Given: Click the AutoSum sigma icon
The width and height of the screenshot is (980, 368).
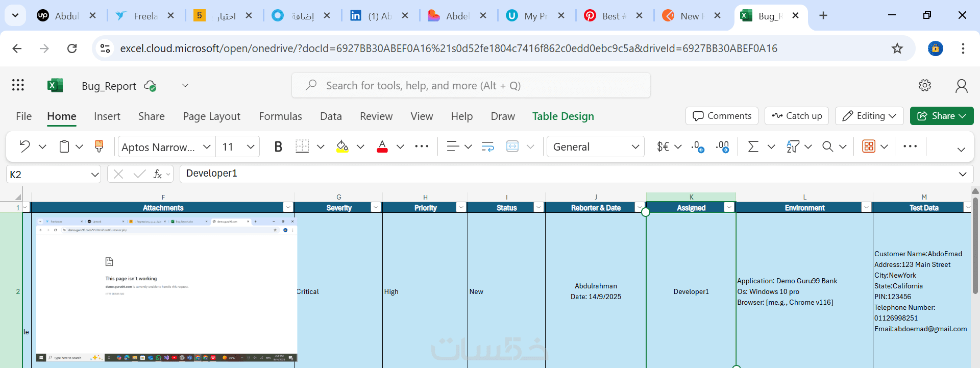Looking at the screenshot, I should tap(753, 147).
